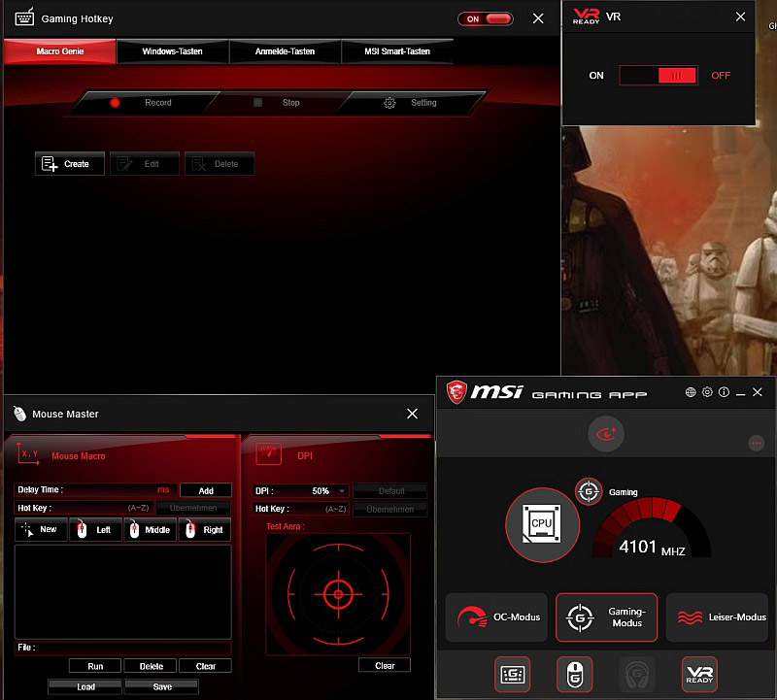Open Setting in Gaming Hotkey
Viewport: 777px width, 700px height.
410,103
